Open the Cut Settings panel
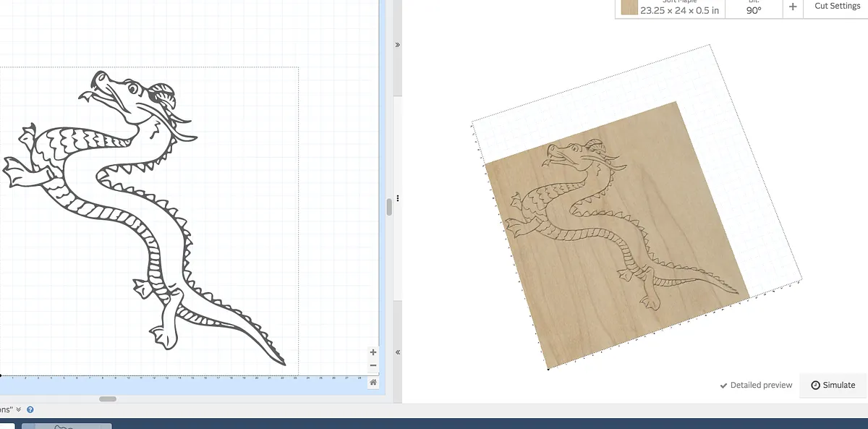 pos(837,7)
